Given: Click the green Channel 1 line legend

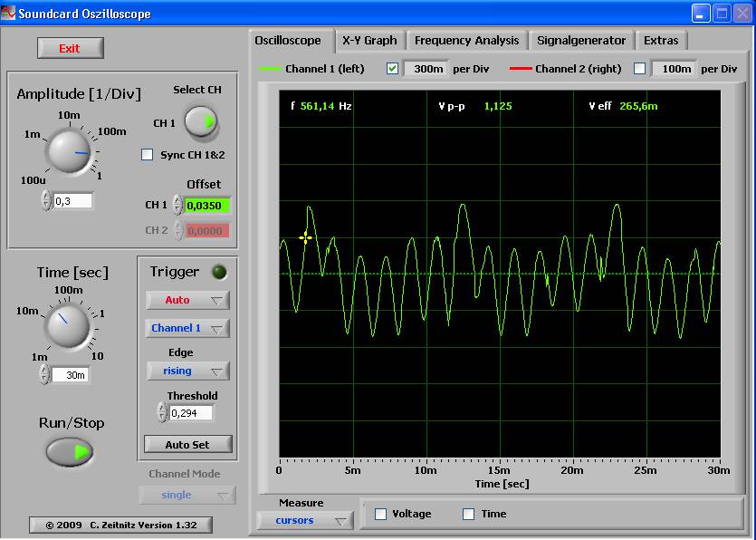Looking at the screenshot, I should pos(270,69).
